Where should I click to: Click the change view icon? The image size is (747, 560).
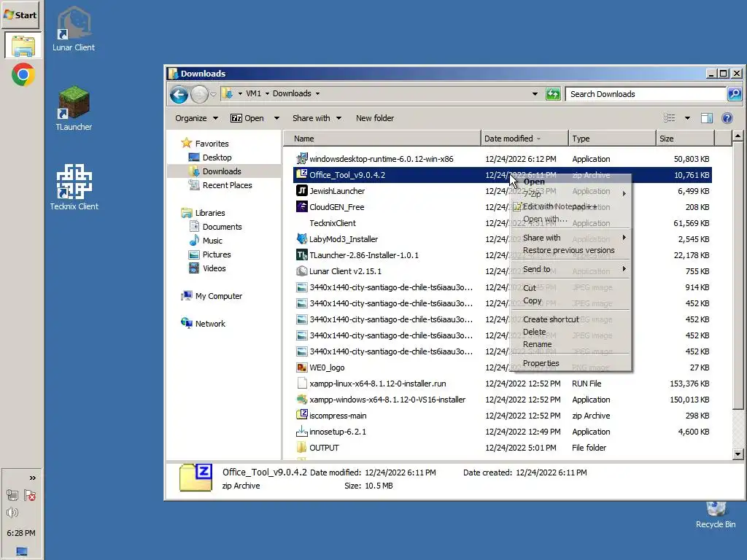[x=670, y=118]
